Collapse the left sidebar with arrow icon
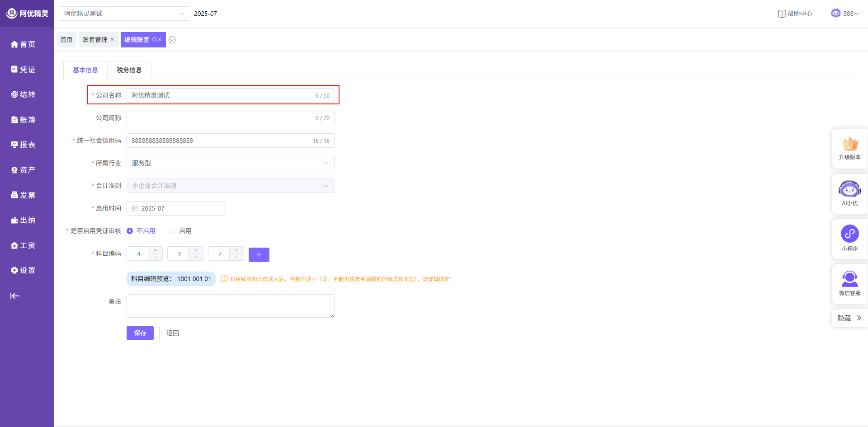Viewport: 868px width, 427px height. (x=15, y=296)
